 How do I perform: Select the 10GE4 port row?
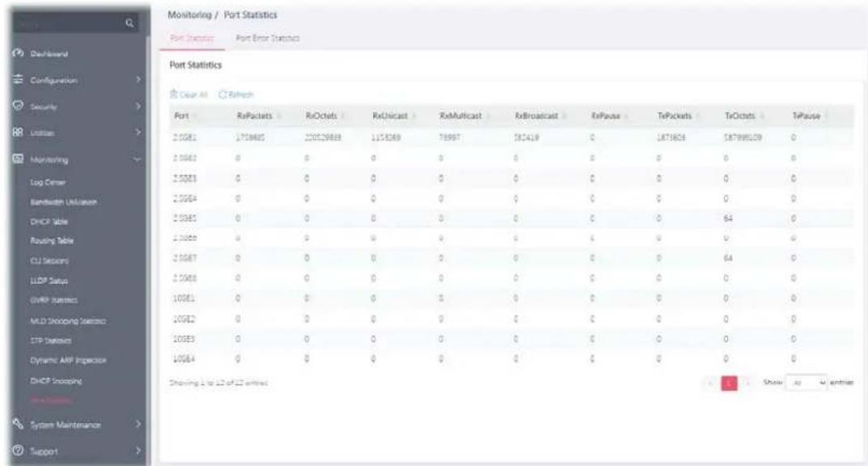pos(511,359)
